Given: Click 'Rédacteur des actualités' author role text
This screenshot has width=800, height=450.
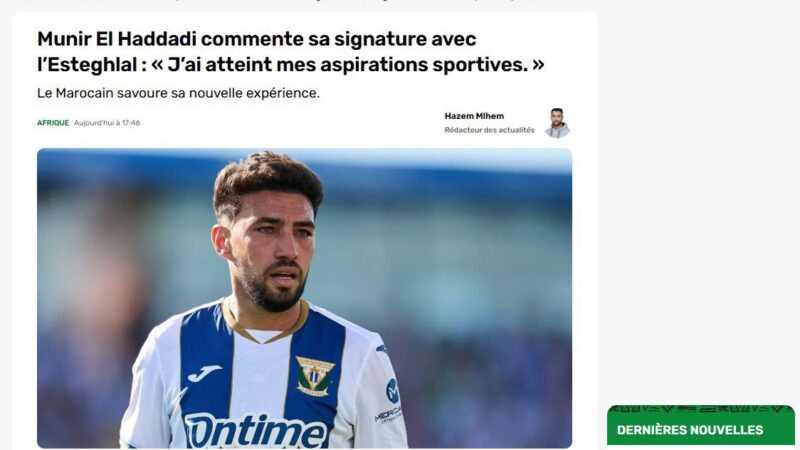Looking at the screenshot, I should coord(489,130).
